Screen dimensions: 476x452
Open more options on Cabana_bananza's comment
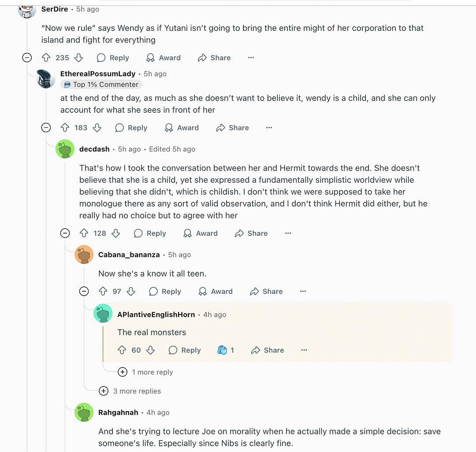coord(303,291)
